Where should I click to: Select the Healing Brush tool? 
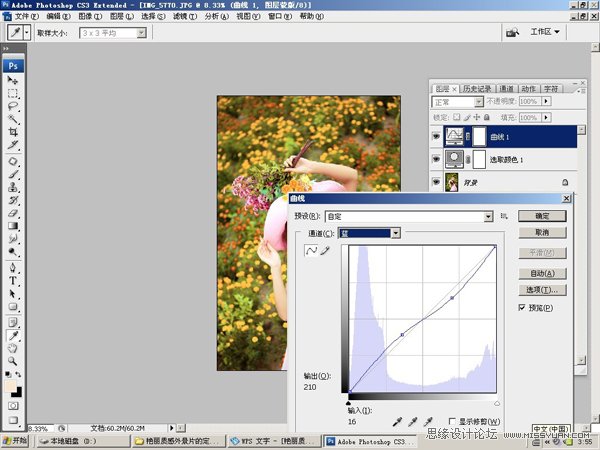click(13, 161)
